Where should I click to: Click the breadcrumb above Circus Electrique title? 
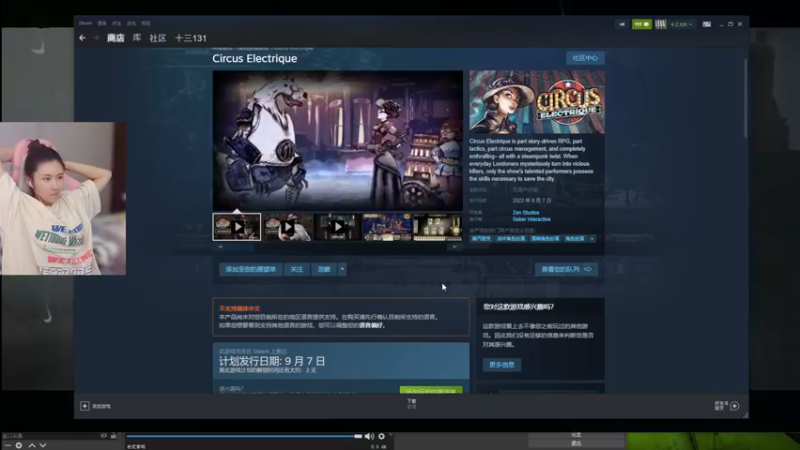(263, 48)
